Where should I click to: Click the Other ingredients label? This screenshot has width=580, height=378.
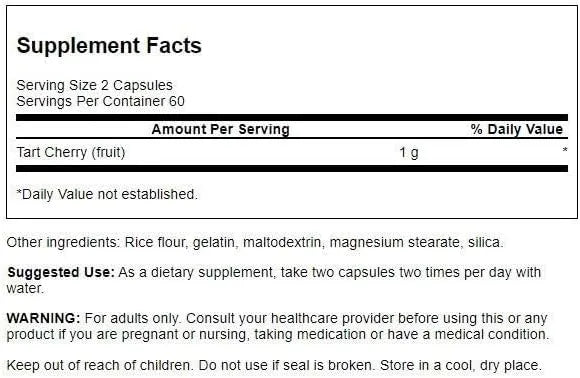click(x=62, y=242)
